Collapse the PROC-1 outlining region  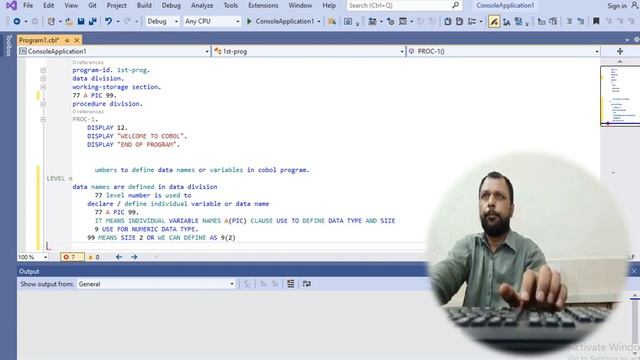(43, 119)
